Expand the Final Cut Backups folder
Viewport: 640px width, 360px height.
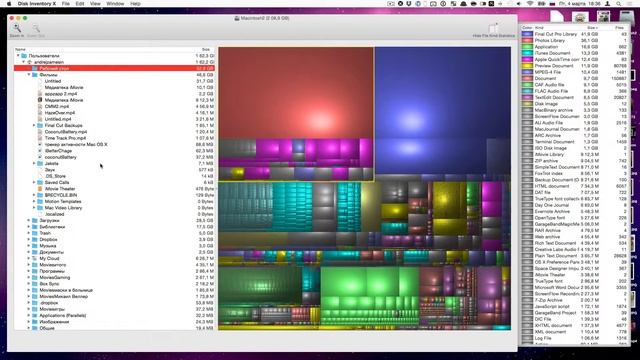[x=34, y=126]
